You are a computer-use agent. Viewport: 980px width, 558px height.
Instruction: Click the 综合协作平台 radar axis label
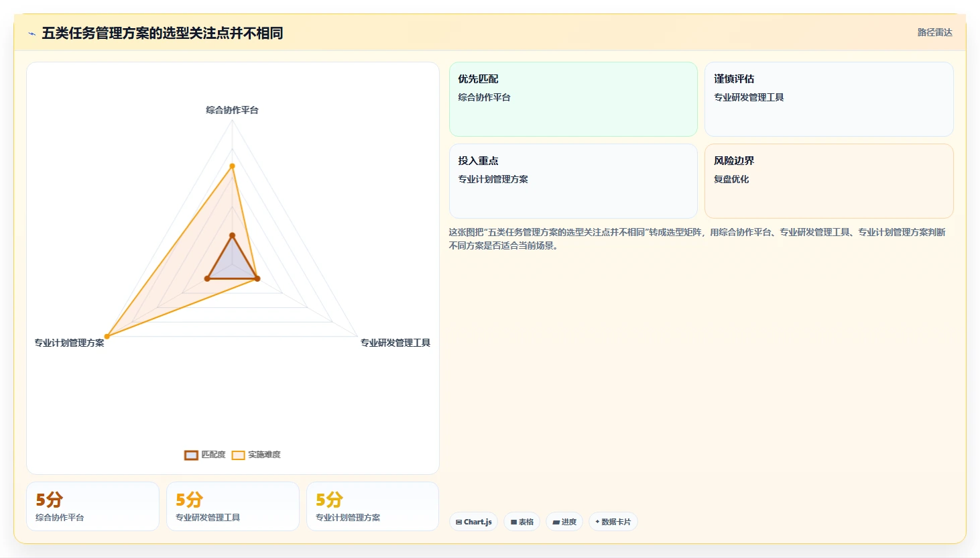pyautogui.click(x=232, y=110)
